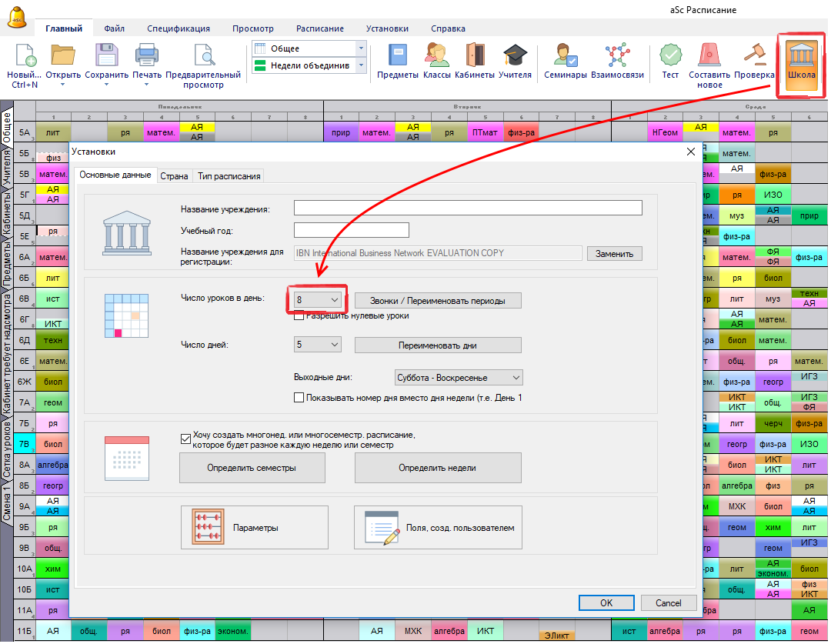Click the Название учреждения text field
This screenshot has height=644, width=831.
click(468, 208)
